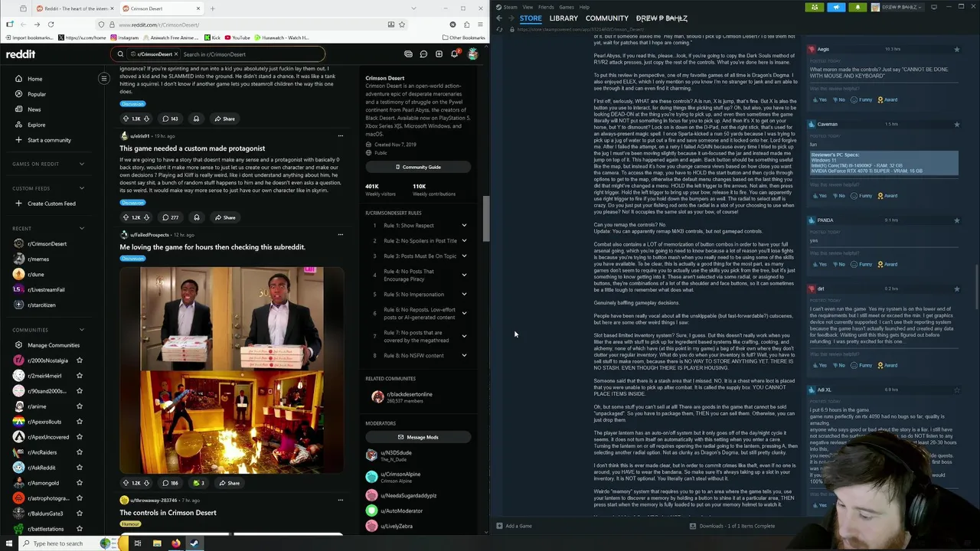Click the award icon on 186-comment post
This screenshot has width=980, height=551.
[x=198, y=483]
